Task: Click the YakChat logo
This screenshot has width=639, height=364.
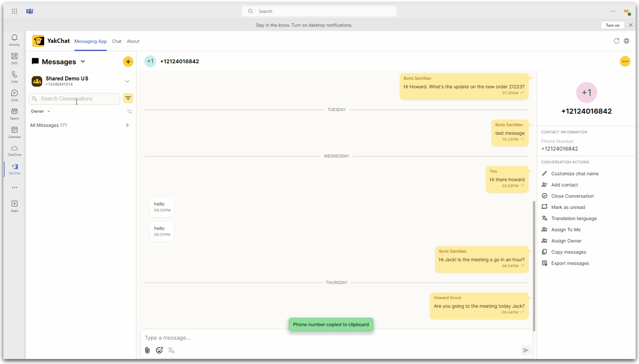Action: (38, 41)
